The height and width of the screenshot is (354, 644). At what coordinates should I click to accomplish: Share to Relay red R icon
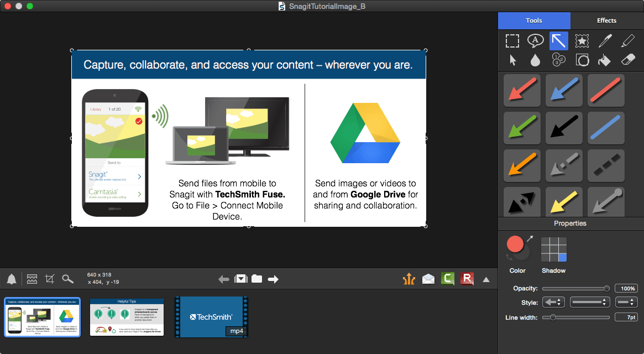[467, 279]
